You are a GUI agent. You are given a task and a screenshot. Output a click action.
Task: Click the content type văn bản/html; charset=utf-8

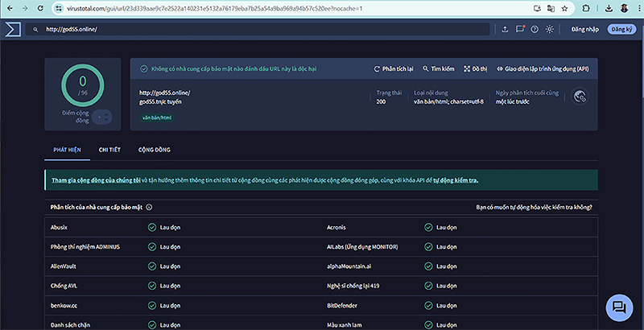tap(448, 101)
